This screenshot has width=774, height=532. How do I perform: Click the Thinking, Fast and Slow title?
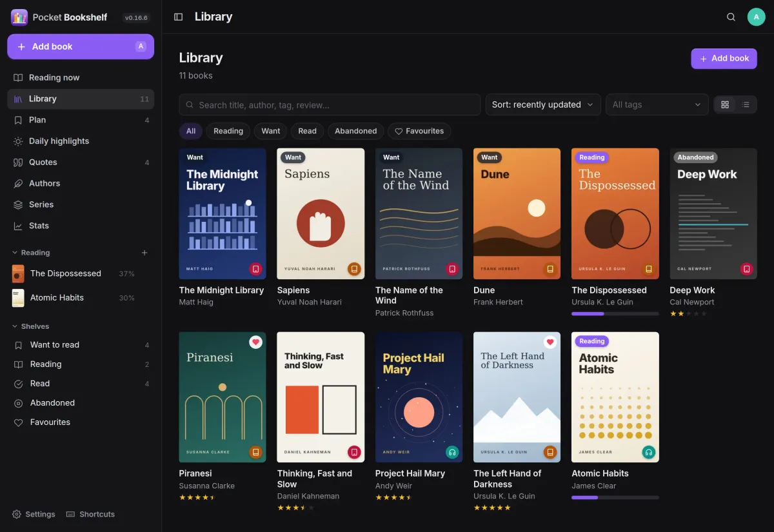(315, 478)
